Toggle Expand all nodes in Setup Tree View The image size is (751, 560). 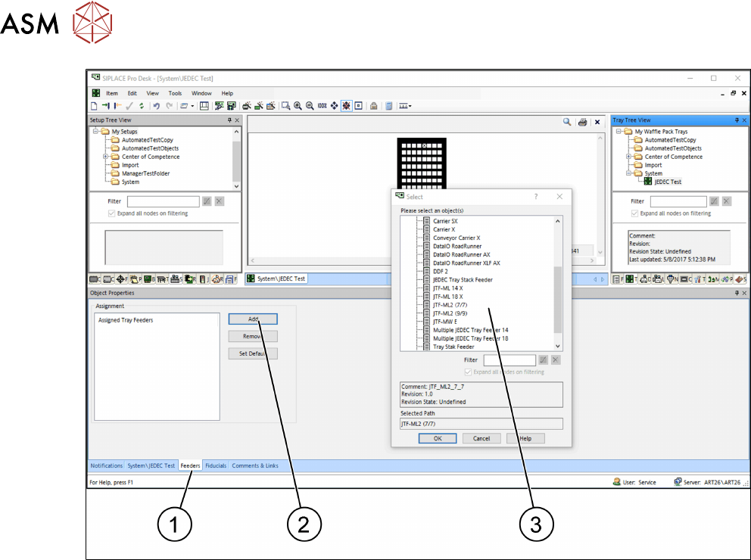pyautogui.click(x=111, y=213)
